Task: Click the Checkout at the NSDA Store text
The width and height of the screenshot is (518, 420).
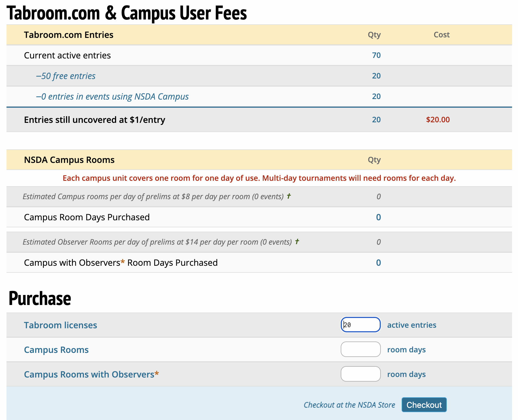Action: [349, 405]
